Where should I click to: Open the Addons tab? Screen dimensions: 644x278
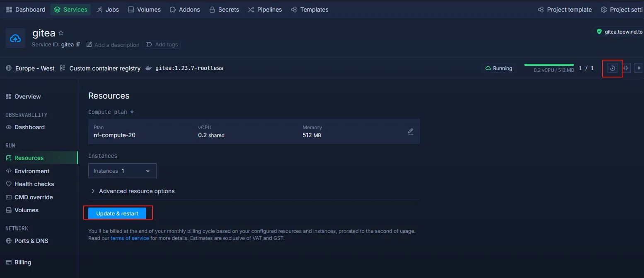coord(185,10)
